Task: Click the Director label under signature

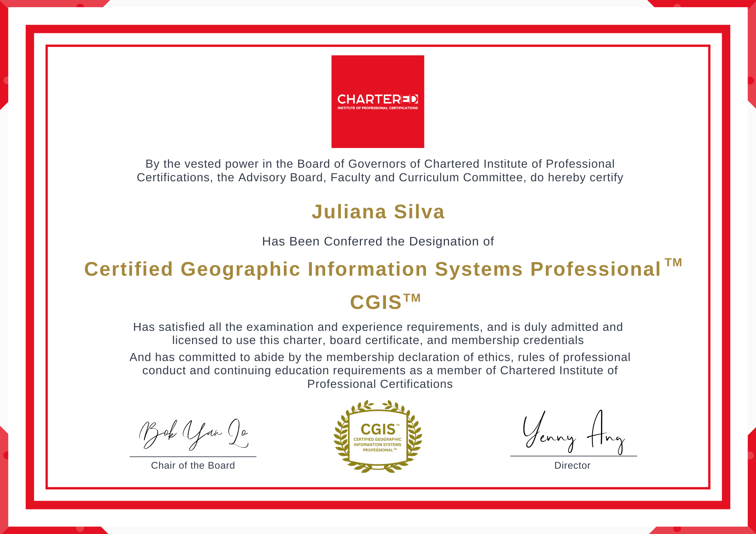Action: [x=572, y=465]
